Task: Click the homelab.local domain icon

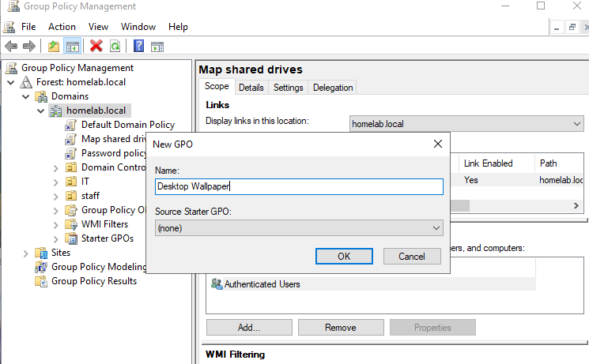Action: point(56,111)
